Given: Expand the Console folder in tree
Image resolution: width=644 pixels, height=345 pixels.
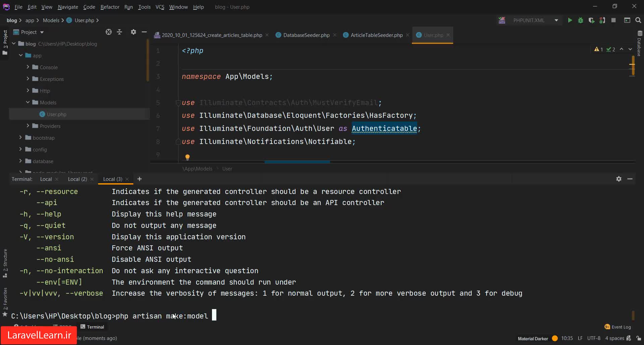Looking at the screenshot, I should pyautogui.click(x=28, y=67).
